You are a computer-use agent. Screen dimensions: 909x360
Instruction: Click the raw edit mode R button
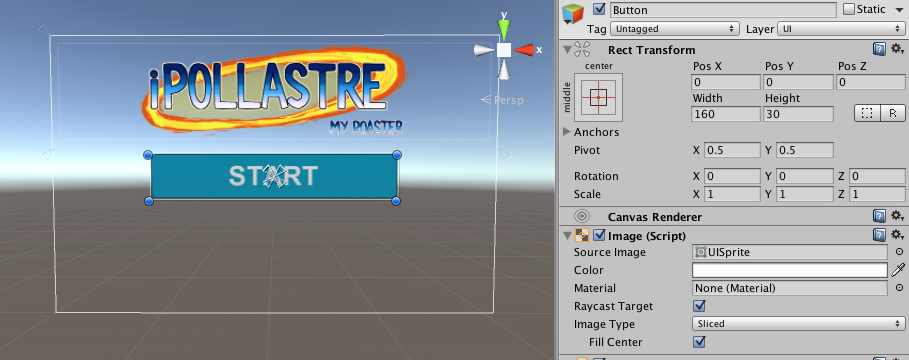[x=892, y=114]
